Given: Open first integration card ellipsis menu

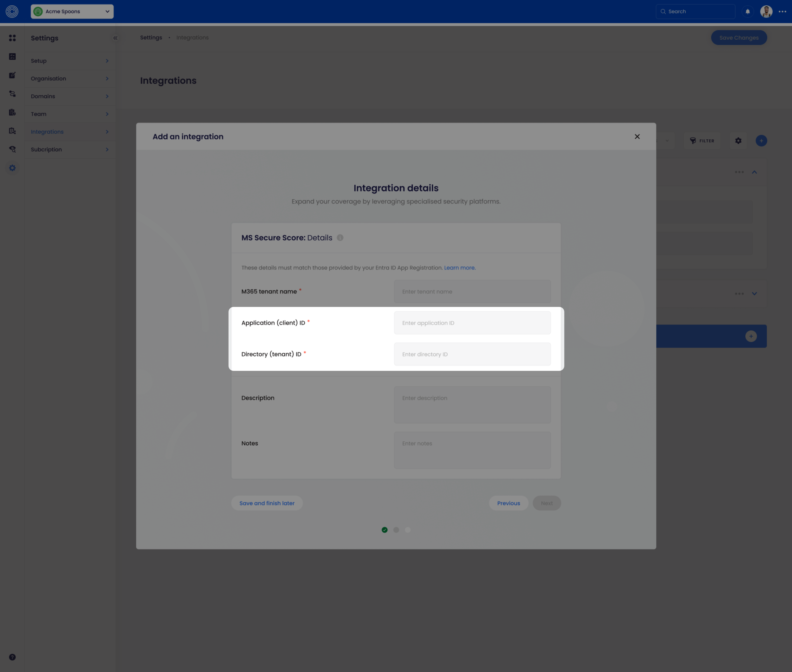Looking at the screenshot, I should pyautogui.click(x=739, y=172).
